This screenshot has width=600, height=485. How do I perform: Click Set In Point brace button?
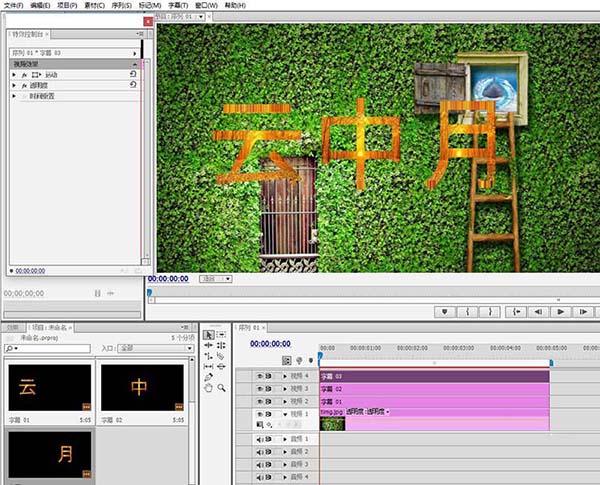(x=467, y=312)
